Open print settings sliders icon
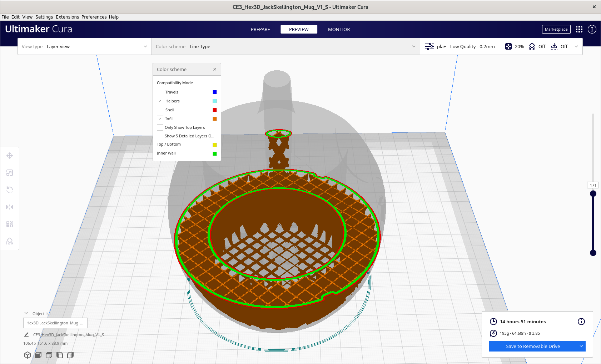 point(429,46)
